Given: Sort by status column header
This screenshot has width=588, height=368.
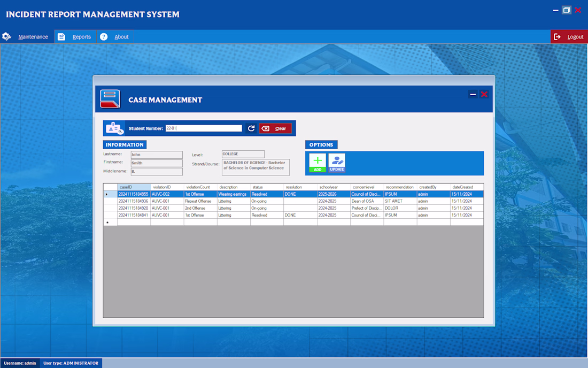Looking at the screenshot, I should tap(267, 187).
